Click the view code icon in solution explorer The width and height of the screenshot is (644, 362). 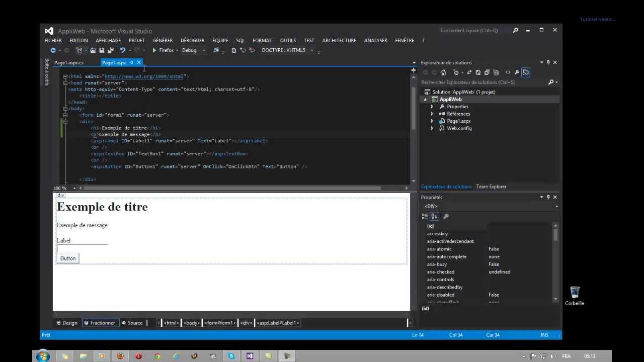(x=508, y=72)
